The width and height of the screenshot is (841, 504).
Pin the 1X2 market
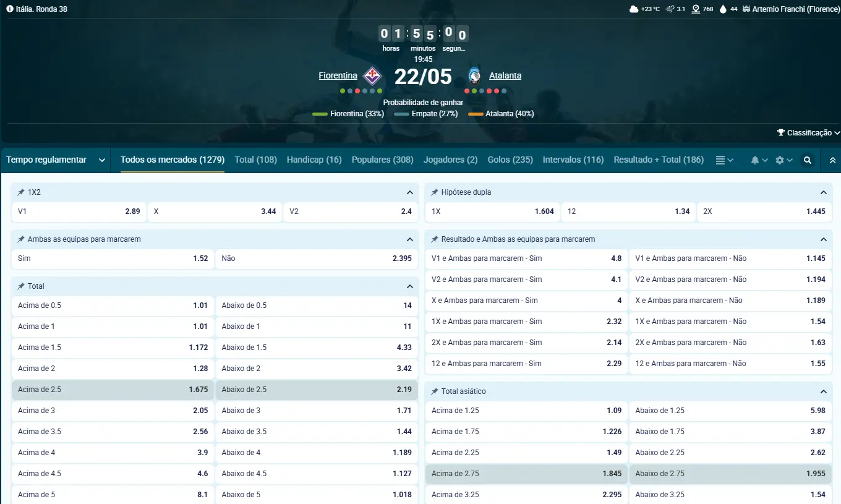(21, 192)
